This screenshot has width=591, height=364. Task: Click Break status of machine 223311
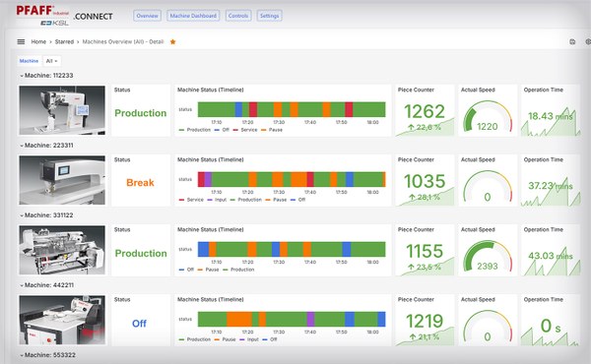pos(140,183)
